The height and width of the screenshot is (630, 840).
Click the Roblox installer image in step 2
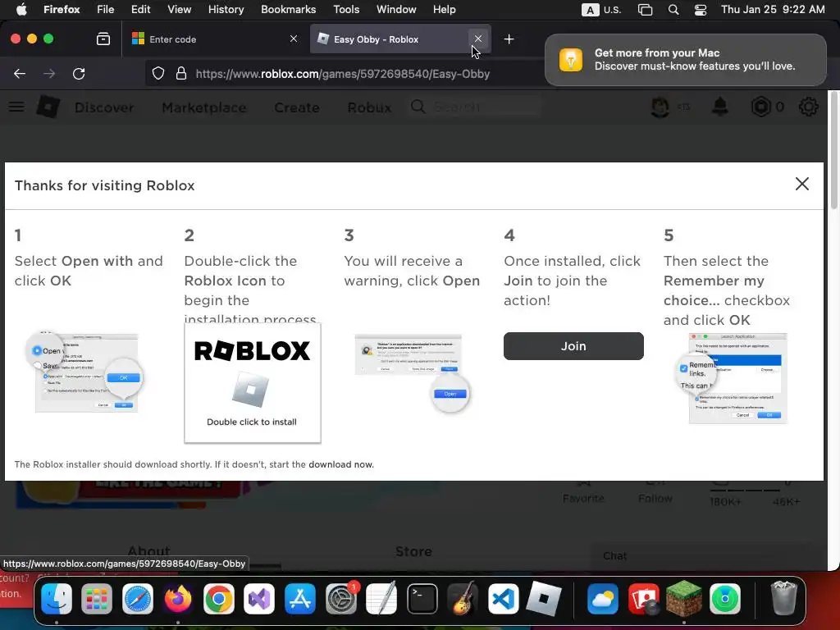(x=253, y=383)
